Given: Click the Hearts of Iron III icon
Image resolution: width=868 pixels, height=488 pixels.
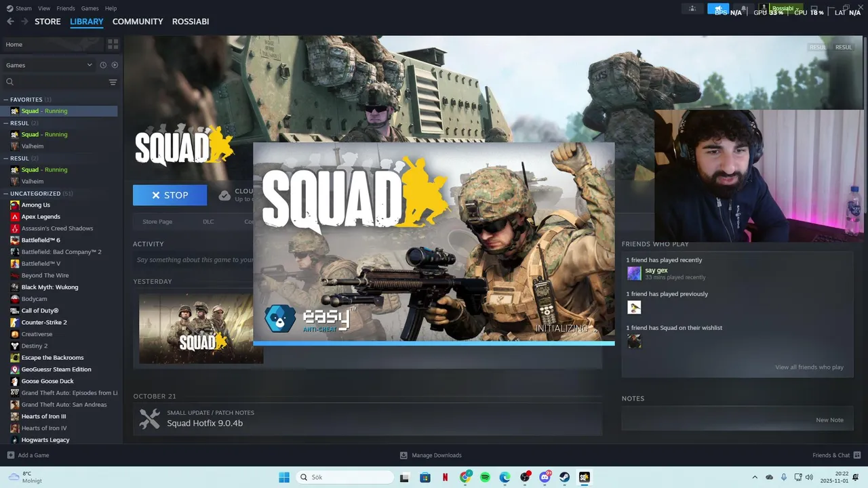Looking at the screenshot, I should [15, 416].
